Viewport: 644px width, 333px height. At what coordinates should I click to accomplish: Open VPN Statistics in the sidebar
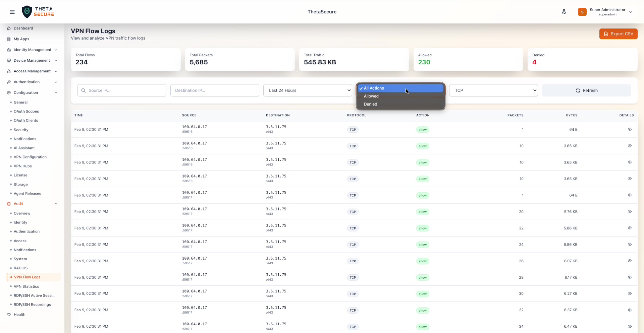(x=26, y=286)
